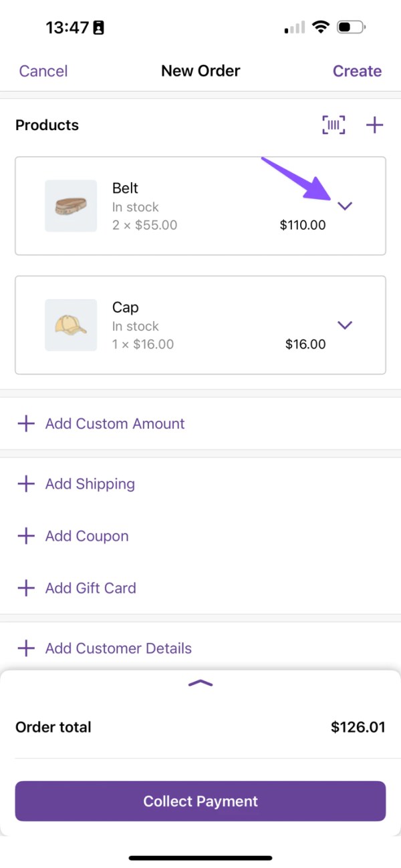Choose the Add Gift Card link
The image size is (401, 868).
(91, 588)
